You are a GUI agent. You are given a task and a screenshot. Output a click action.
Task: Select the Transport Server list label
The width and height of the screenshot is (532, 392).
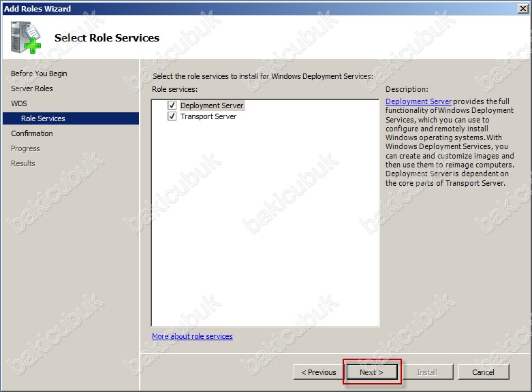[x=208, y=116]
